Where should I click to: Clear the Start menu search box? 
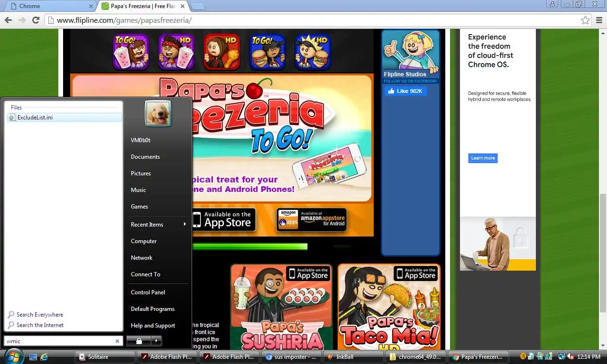tap(117, 341)
